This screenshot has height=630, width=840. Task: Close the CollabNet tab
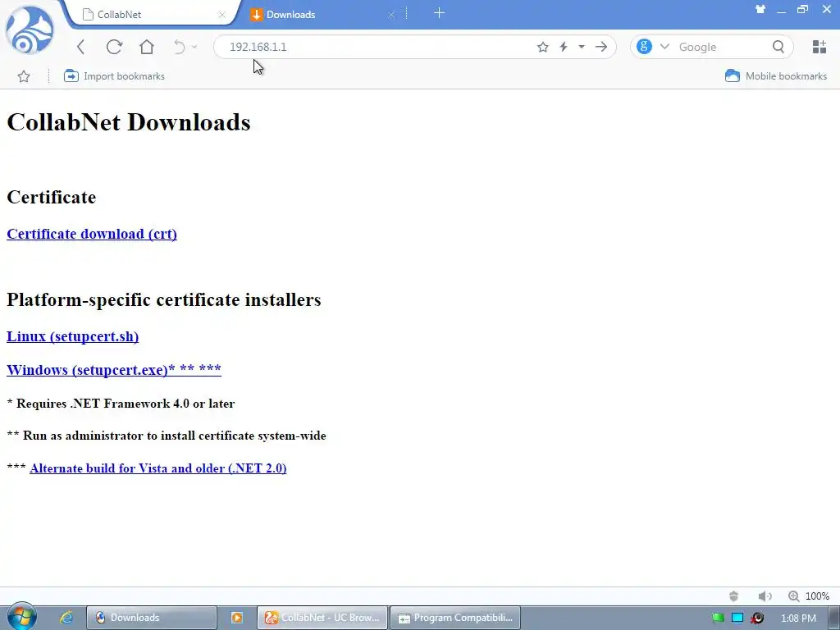221,15
